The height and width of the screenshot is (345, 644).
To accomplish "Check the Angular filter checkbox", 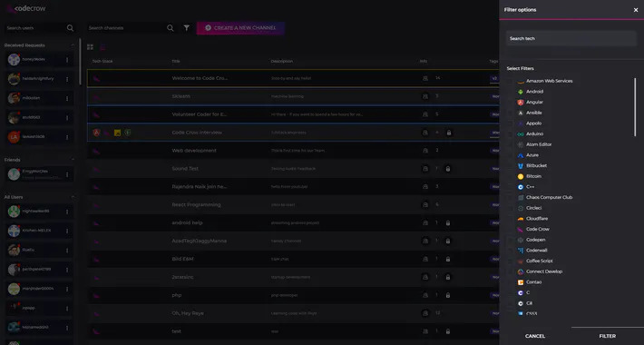I will pyautogui.click(x=510, y=103).
